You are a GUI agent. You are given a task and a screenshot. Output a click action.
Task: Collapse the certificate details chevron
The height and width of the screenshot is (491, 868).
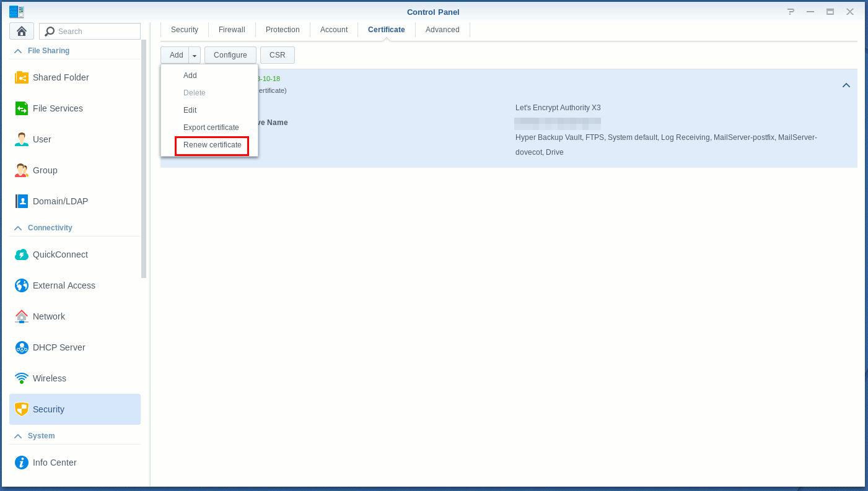pyautogui.click(x=846, y=85)
